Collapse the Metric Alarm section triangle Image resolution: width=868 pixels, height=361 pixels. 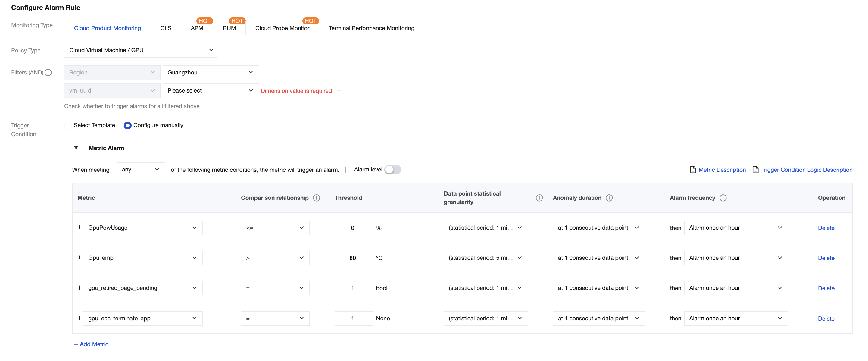click(76, 148)
